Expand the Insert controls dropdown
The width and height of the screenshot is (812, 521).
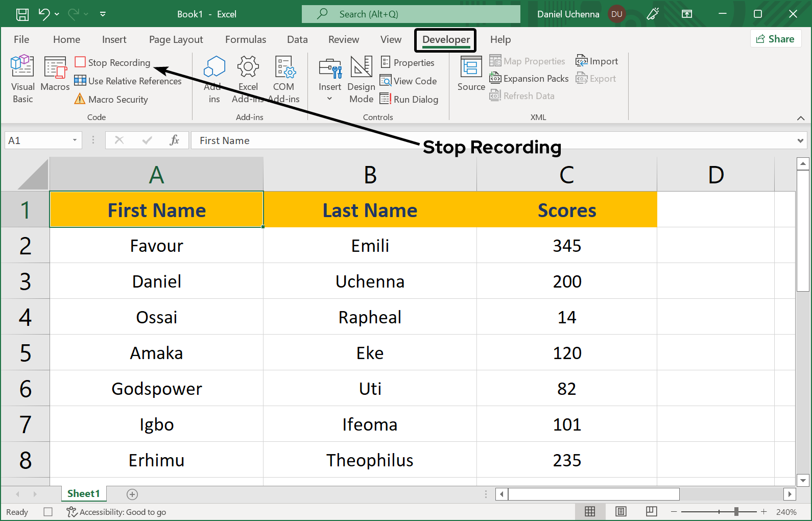330,98
